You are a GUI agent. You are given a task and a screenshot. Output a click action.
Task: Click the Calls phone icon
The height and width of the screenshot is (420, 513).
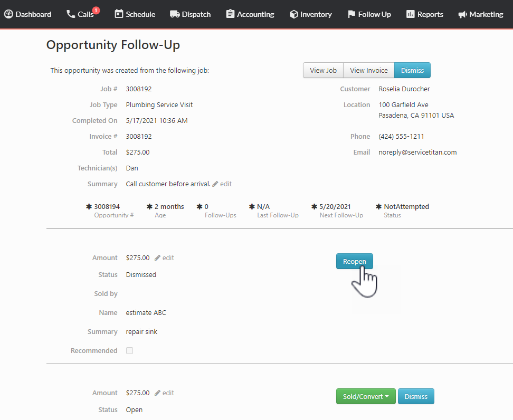pos(71,14)
